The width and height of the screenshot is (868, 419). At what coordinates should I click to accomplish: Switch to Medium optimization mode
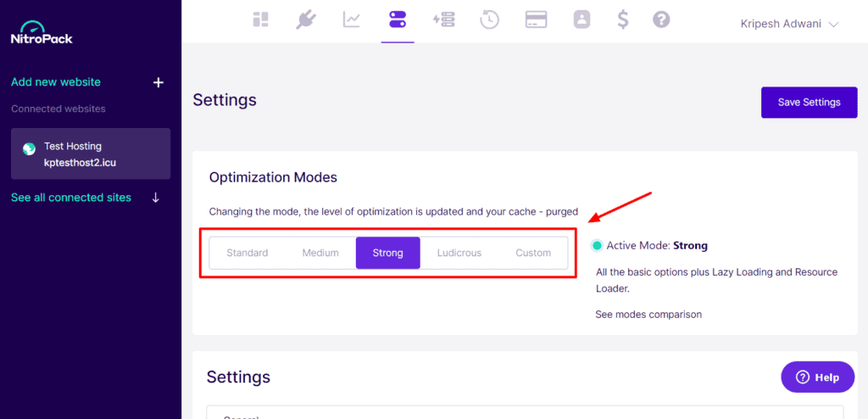320,253
